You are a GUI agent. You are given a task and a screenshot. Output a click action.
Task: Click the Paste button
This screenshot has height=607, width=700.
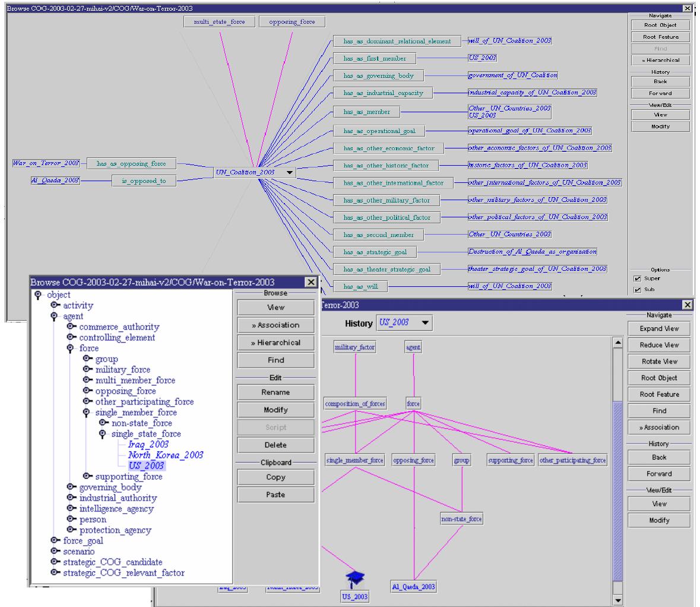pos(275,494)
